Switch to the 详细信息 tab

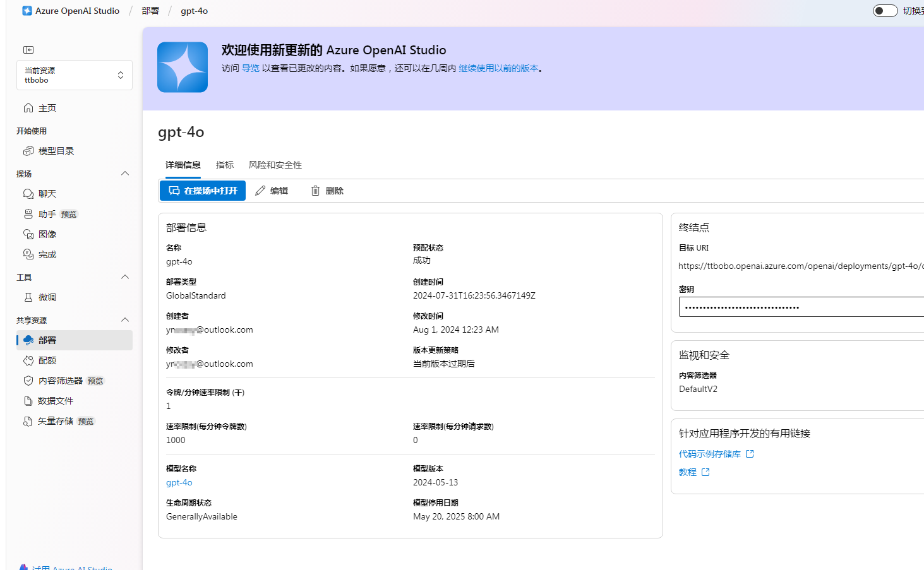pyautogui.click(x=183, y=165)
